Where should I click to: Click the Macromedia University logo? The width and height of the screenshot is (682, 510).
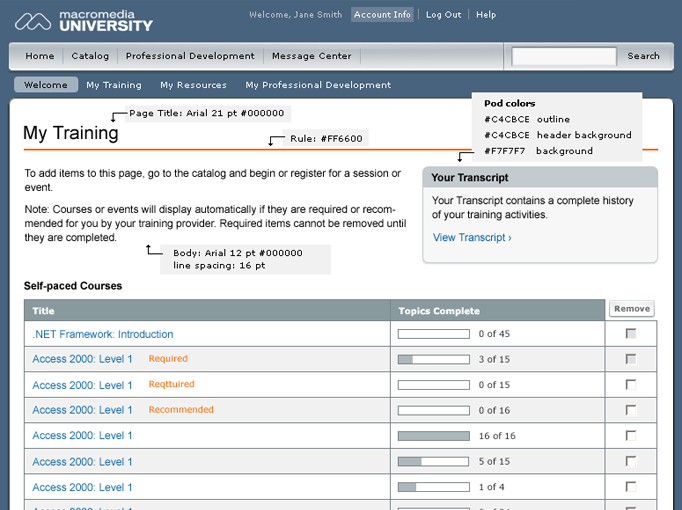tap(83, 20)
